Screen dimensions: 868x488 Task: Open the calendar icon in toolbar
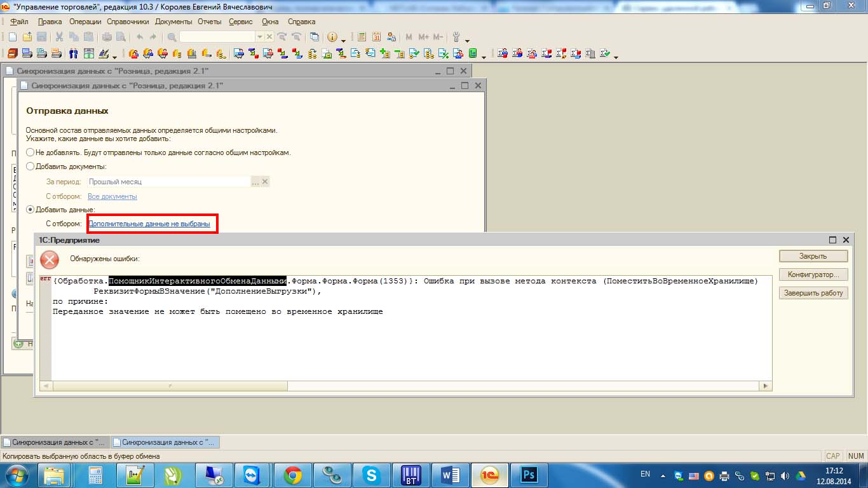[376, 37]
